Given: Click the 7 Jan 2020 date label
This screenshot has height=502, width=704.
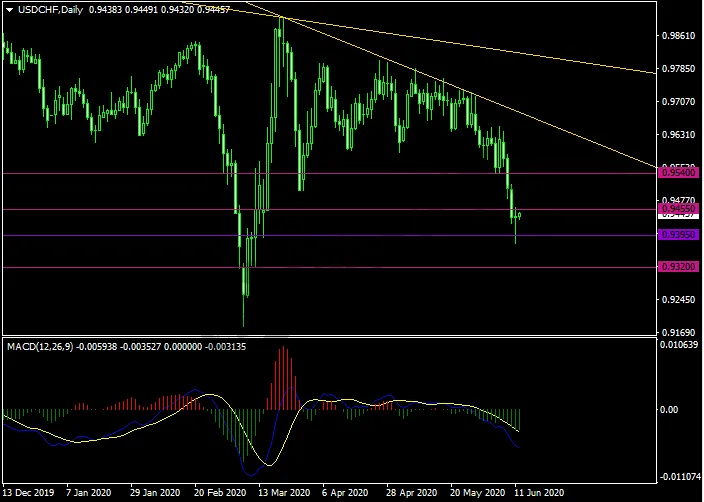Looking at the screenshot, I should click(x=88, y=493).
